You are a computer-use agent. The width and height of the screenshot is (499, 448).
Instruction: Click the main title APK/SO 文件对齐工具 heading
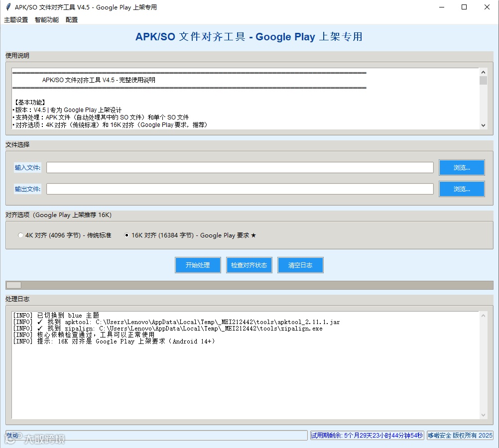pyautogui.click(x=249, y=37)
